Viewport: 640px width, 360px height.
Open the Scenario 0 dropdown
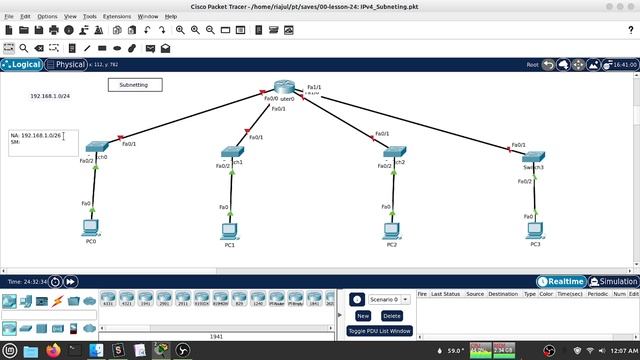click(389, 299)
